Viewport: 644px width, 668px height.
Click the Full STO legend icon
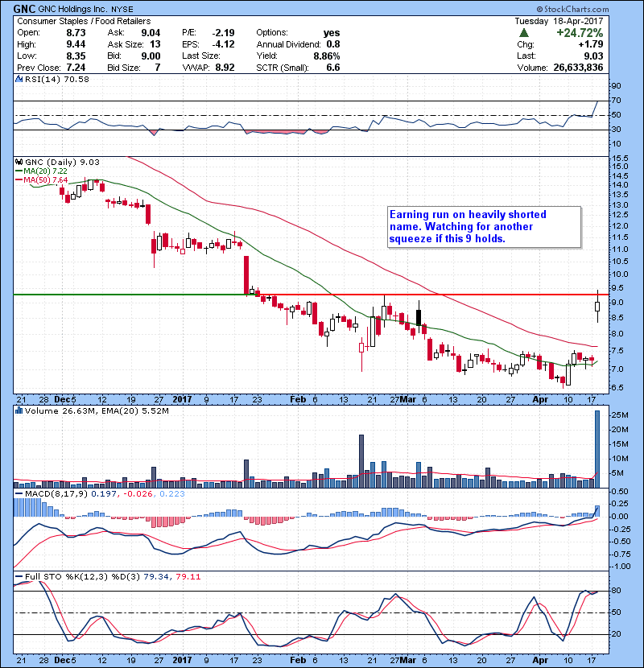(19, 576)
